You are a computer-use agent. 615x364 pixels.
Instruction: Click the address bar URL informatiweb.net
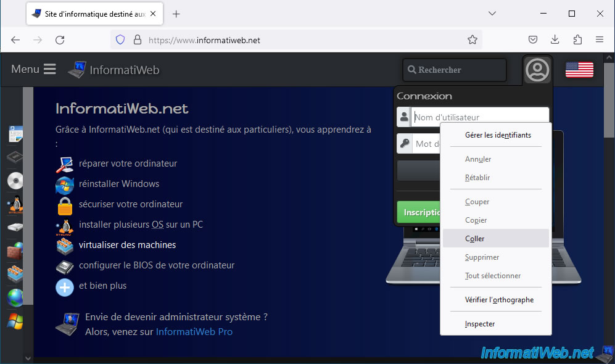(204, 40)
